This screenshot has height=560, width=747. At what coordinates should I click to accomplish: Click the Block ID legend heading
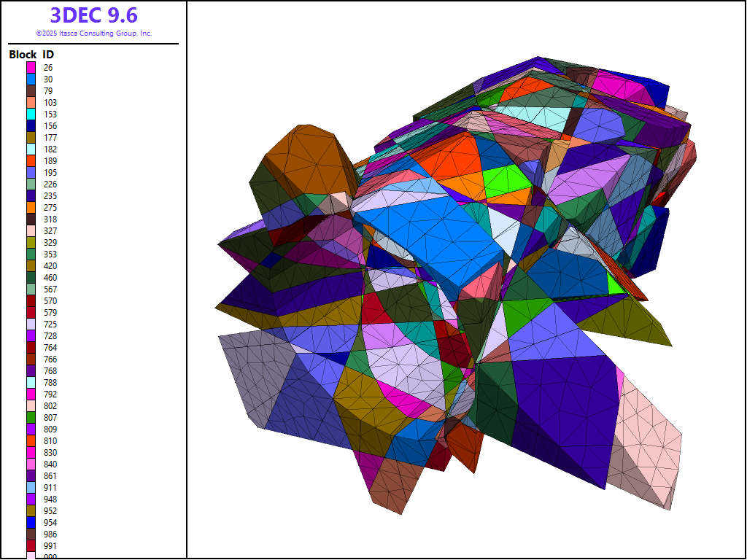pyautogui.click(x=31, y=55)
